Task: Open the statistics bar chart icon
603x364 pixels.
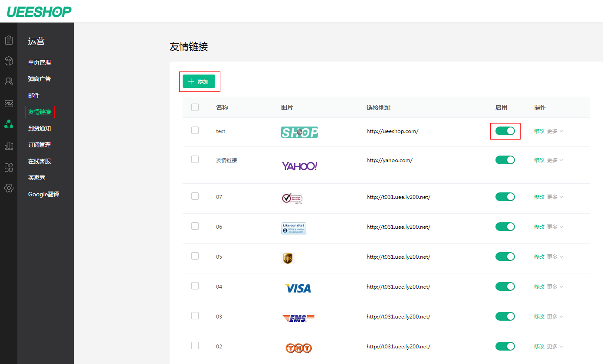Action: 9,145
